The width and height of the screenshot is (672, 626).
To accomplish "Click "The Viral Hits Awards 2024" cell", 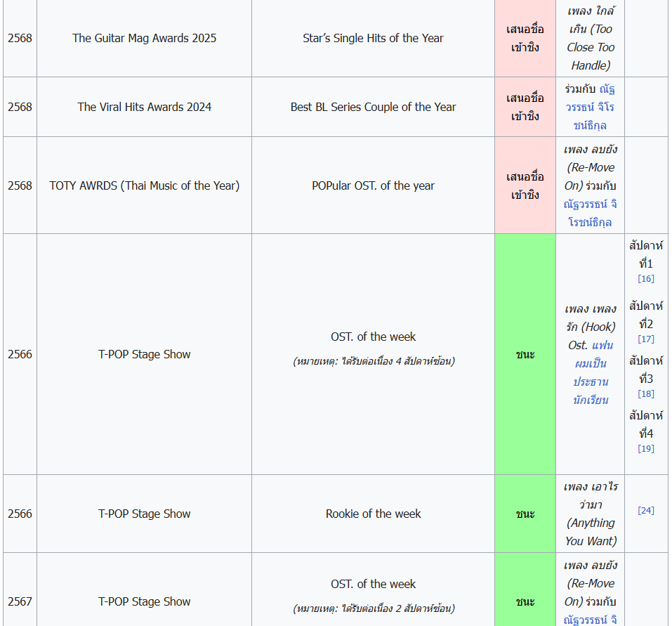I will tap(145, 107).
